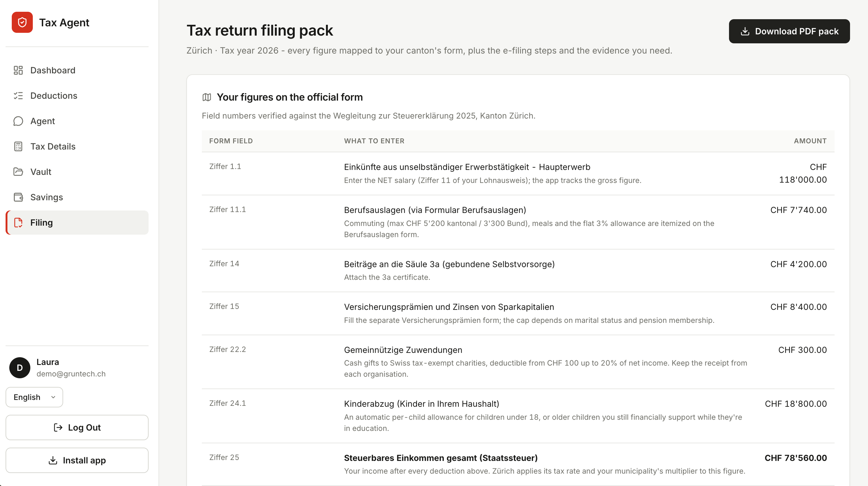Click the 'Commuting (max CHF 5'200 kantonal' note

tap(529, 229)
